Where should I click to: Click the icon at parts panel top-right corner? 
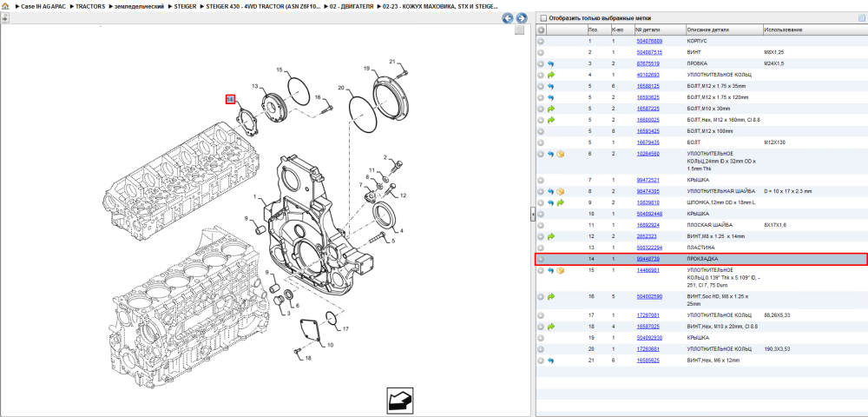(861, 17)
